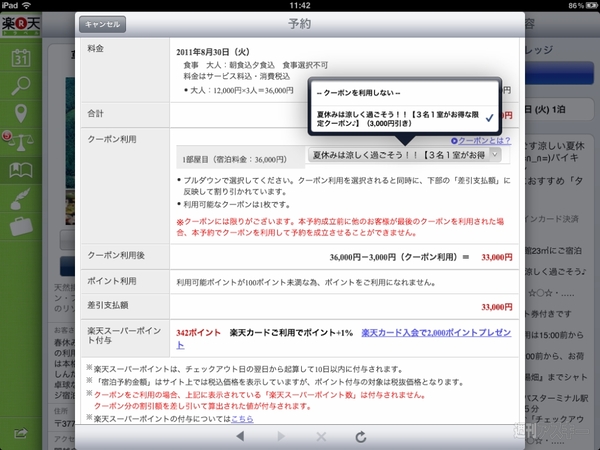Open the open-book sidebar icon
The height and width of the screenshot is (450, 600).
click(x=21, y=170)
